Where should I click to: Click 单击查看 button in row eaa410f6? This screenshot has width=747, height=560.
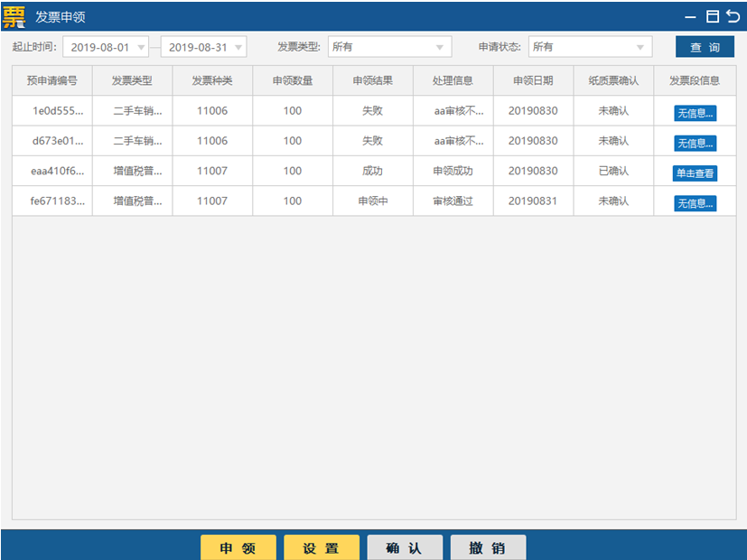click(x=696, y=173)
